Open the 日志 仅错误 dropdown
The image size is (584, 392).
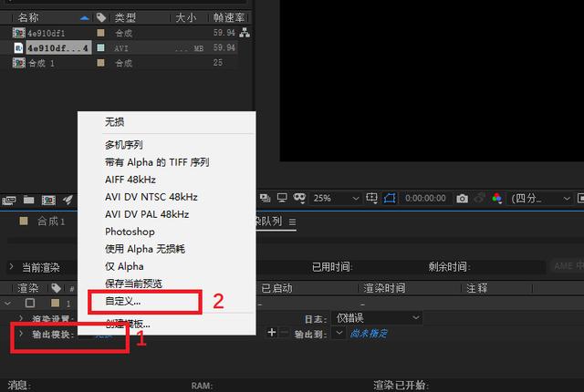(377, 318)
